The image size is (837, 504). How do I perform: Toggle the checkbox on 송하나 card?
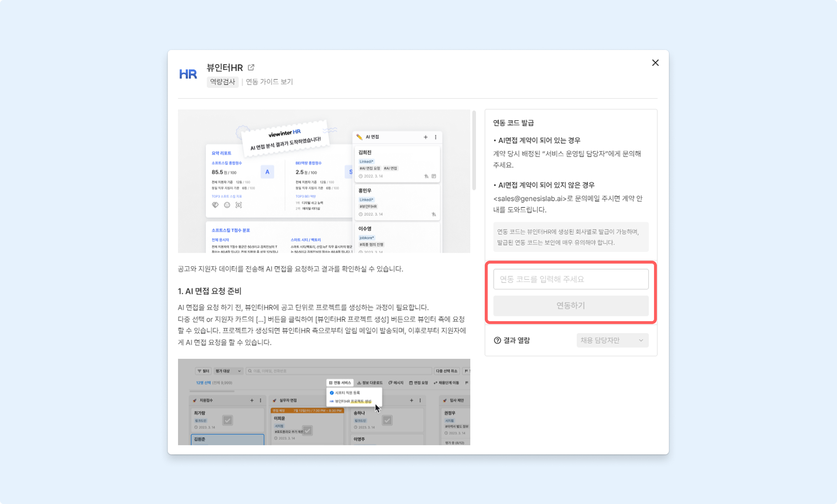point(387,420)
